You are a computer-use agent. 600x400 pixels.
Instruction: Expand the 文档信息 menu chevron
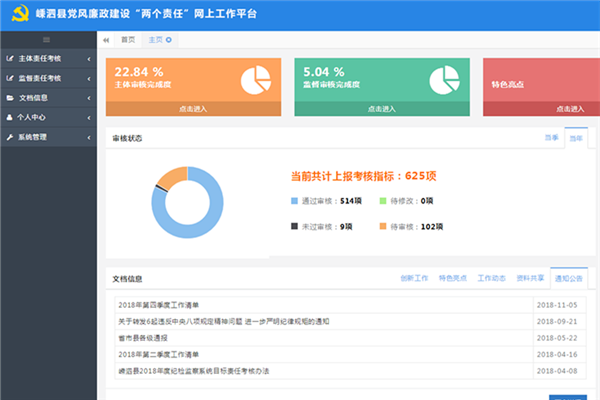89,98
